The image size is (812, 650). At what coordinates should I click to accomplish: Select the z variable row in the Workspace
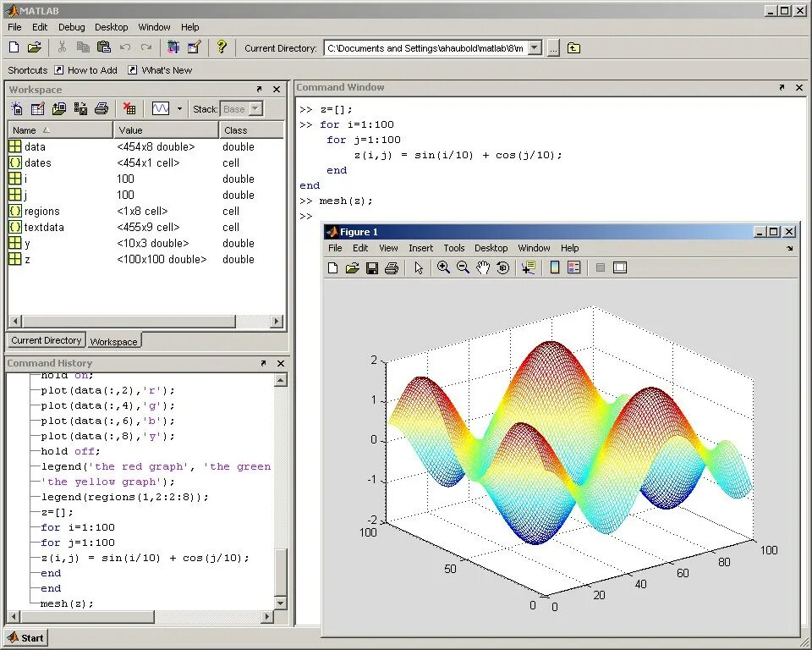coord(146,259)
